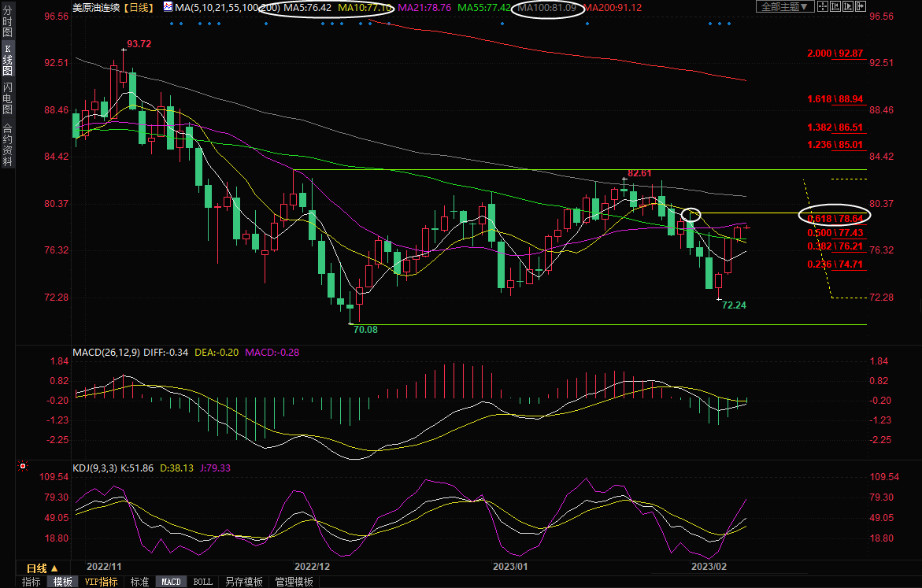The image size is (922, 588).
Task: Click the MA indicator chart icon
Action: [169, 7]
